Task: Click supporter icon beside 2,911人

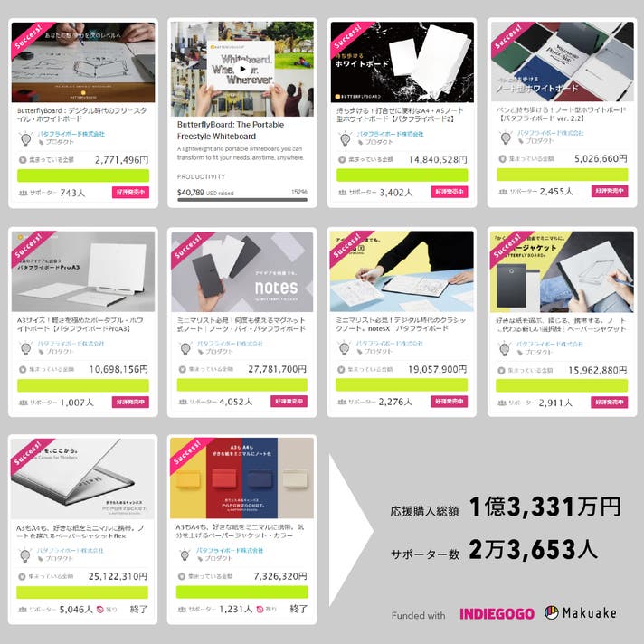Action: point(502,402)
